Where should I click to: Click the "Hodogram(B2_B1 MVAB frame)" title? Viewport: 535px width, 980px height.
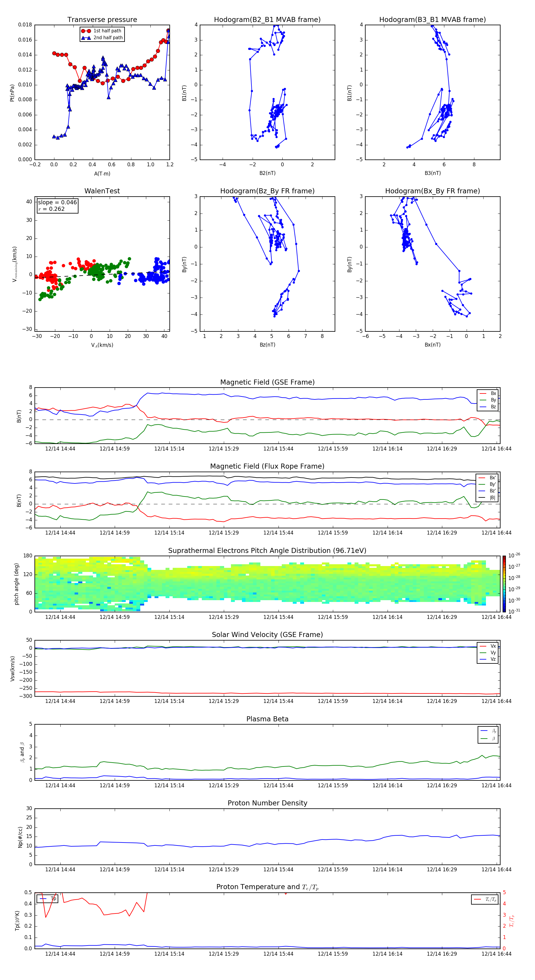pyautogui.click(x=267, y=19)
